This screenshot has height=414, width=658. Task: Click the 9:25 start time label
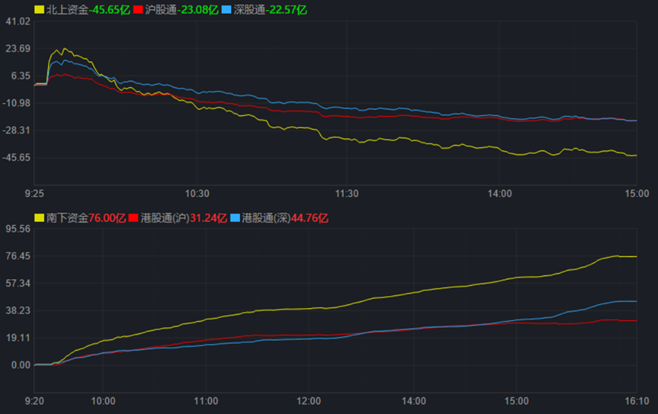35,192
